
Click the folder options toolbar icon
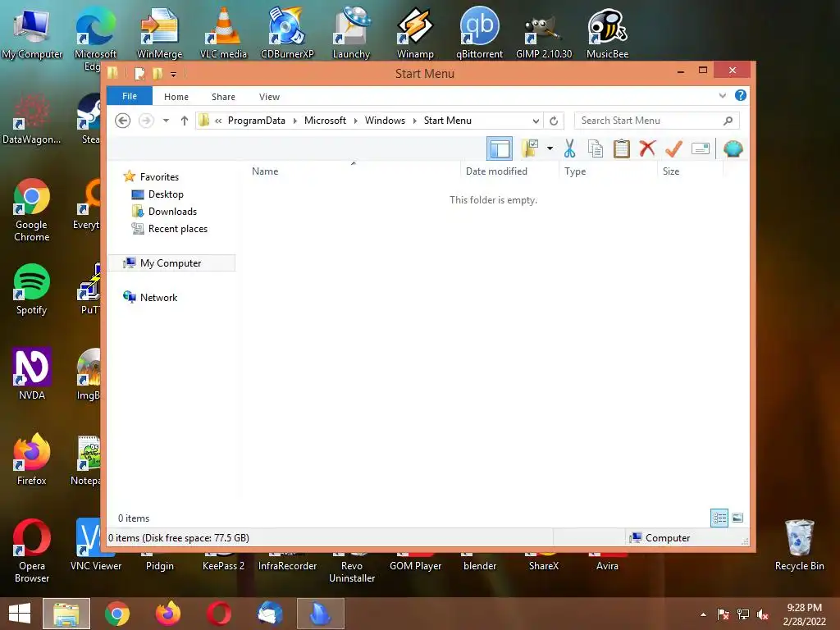pyautogui.click(x=530, y=148)
